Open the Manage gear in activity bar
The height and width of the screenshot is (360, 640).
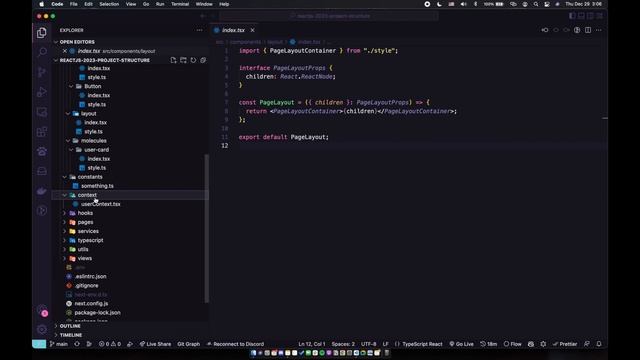42,329
